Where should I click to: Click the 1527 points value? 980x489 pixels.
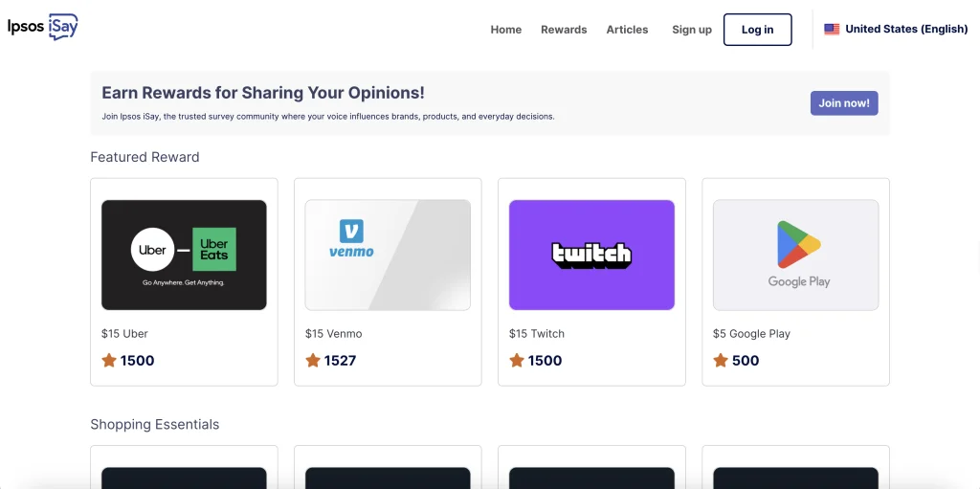coord(340,361)
